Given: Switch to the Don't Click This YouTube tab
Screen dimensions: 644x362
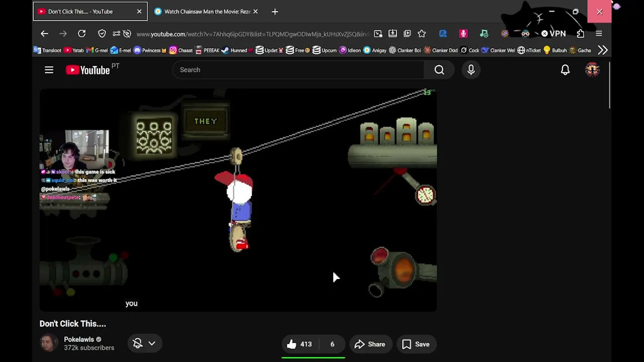Looking at the screenshot, I should [x=90, y=12].
